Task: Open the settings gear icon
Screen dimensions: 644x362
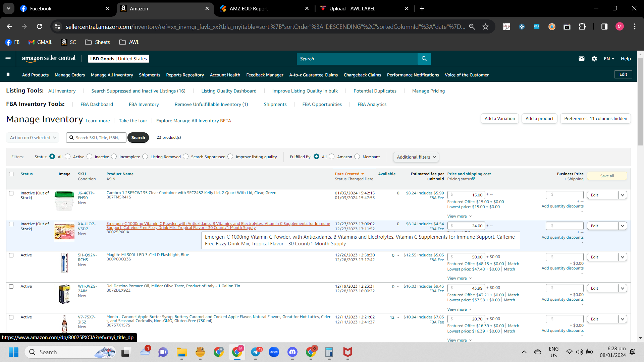Action: (x=594, y=59)
